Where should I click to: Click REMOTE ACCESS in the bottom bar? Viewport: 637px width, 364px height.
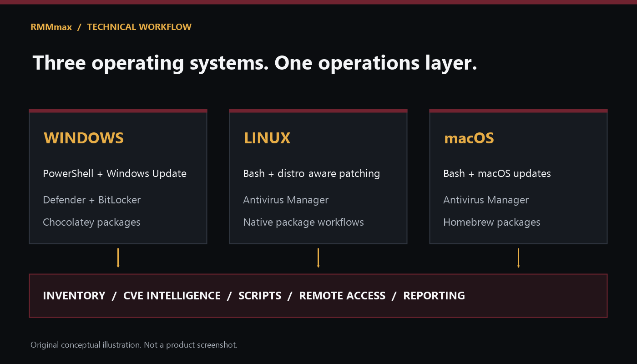[342, 296]
